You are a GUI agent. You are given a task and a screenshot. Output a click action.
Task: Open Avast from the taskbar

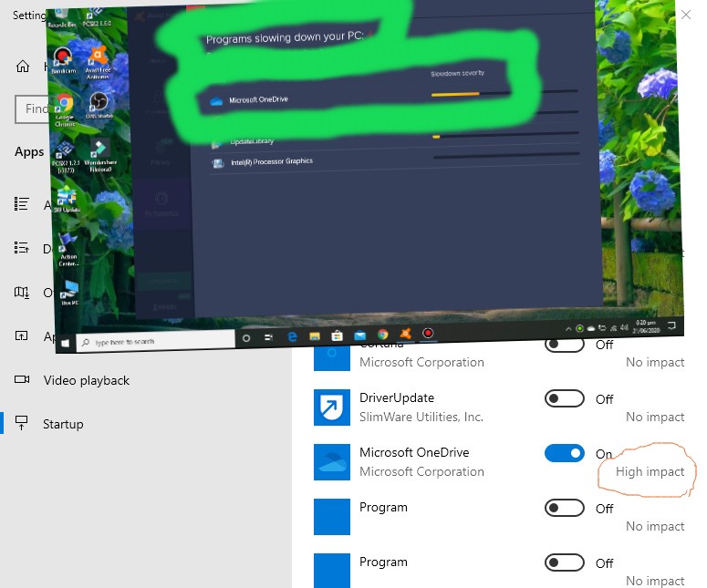click(x=405, y=334)
